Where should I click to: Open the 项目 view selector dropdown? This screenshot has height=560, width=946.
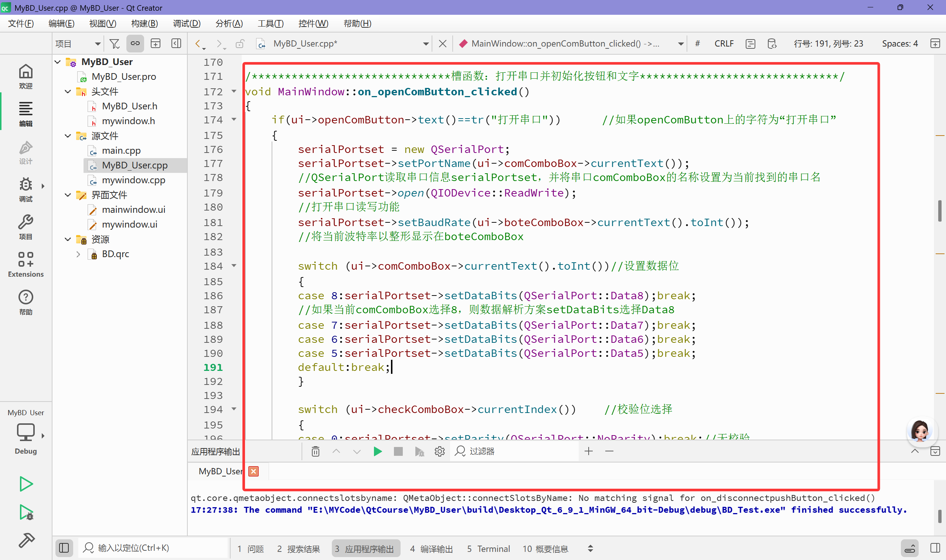[x=78, y=44]
